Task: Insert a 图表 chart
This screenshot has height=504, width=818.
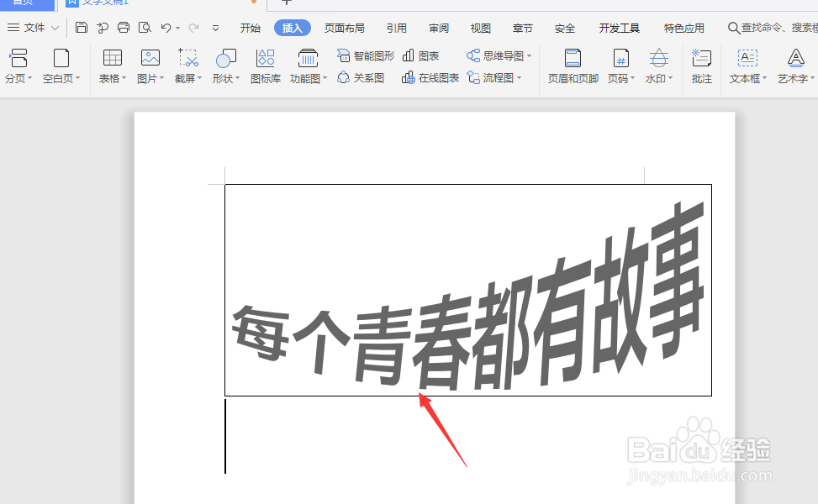Action: pyautogui.click(x=420, y=55)
